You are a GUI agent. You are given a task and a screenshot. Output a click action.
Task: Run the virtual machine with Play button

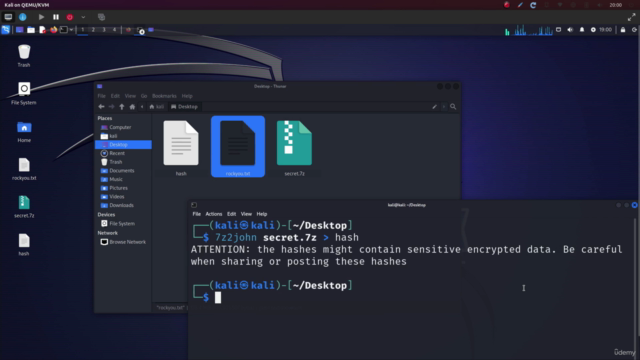[x=41, y=17]
